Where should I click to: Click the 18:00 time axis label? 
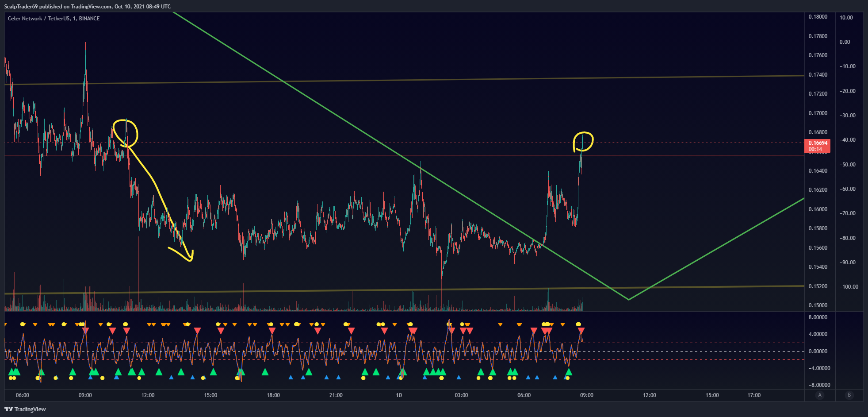tap(273, 395)
